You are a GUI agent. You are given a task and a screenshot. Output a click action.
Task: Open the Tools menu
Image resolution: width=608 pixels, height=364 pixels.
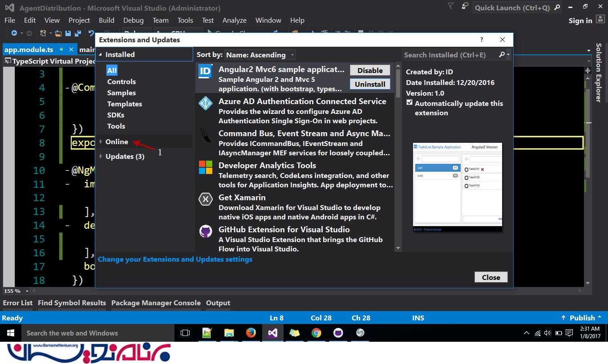tap(185, 20)
